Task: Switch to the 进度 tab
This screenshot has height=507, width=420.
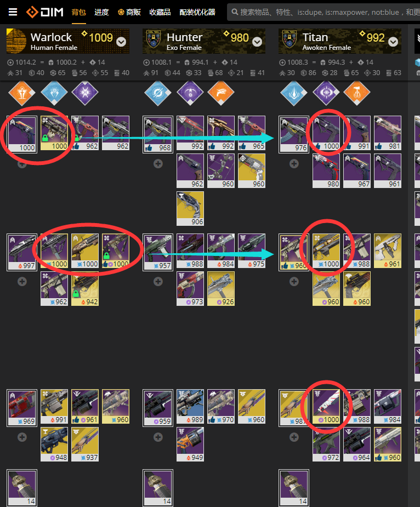Action: click(101, 12)
